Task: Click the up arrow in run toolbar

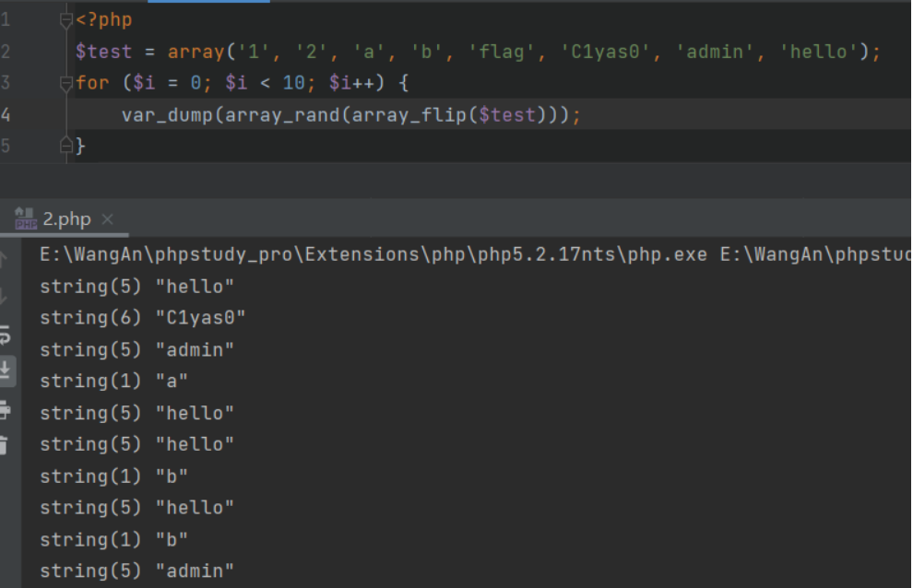Action: [x=4, y=258]
